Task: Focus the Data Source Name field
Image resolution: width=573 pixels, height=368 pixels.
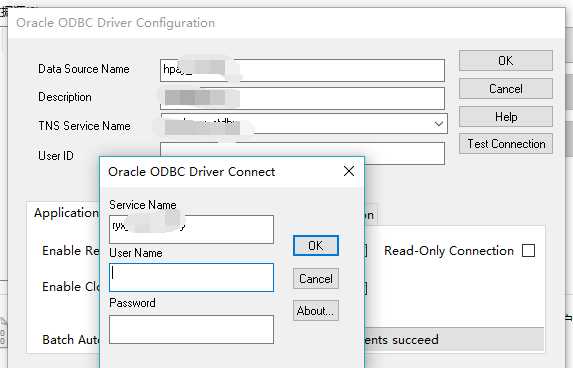Action: 302,70
